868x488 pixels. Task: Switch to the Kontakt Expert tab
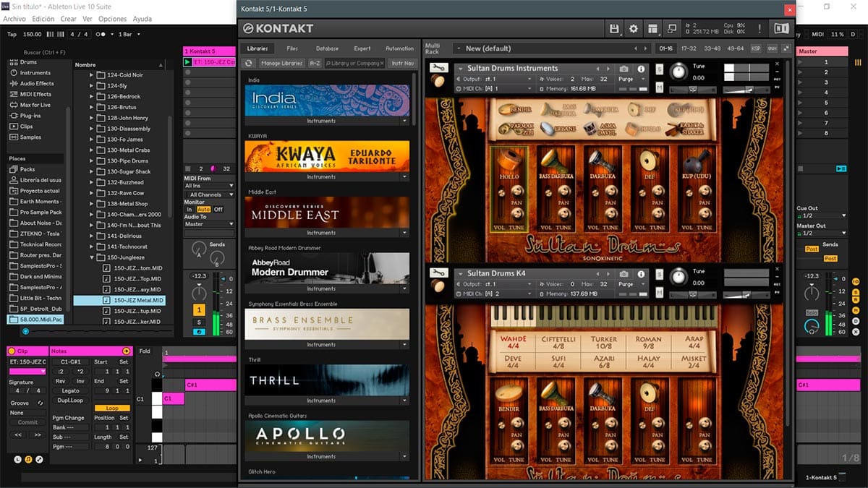(x=362, y=48)
